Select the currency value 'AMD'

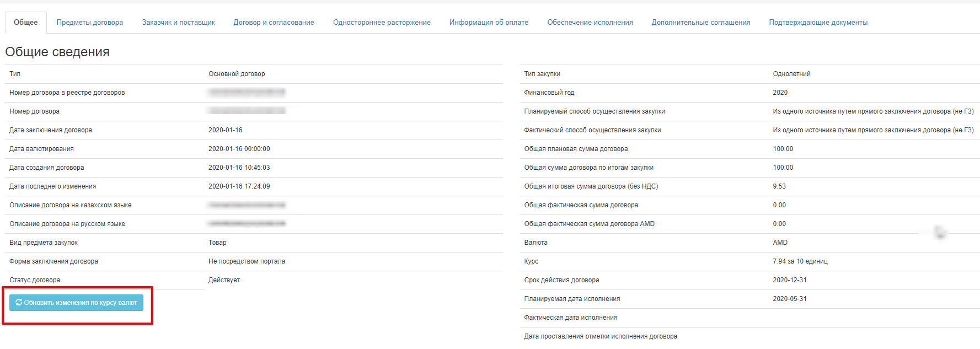pos(780,243)
